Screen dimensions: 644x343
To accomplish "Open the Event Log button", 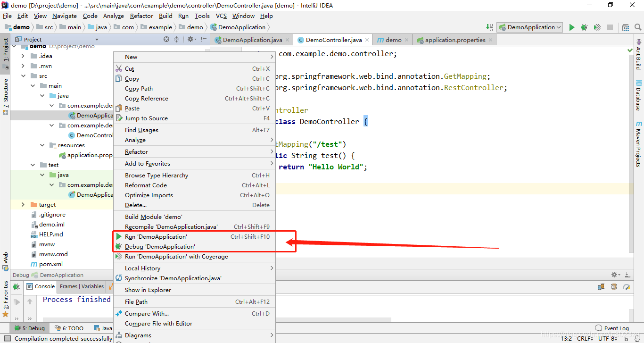I will tap(612, 328).
